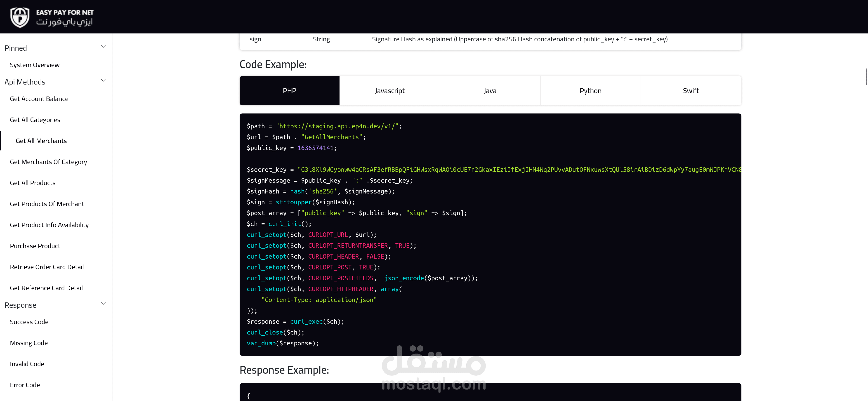The image size is (868, 401).
Task: Open Purchase Product documentation
Action: click(x=35, y=246)
